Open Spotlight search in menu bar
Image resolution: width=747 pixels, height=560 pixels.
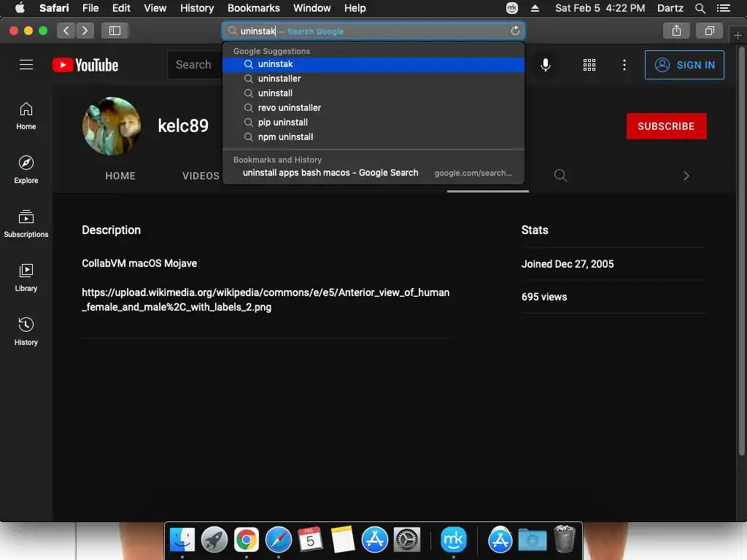coord(700,8)
